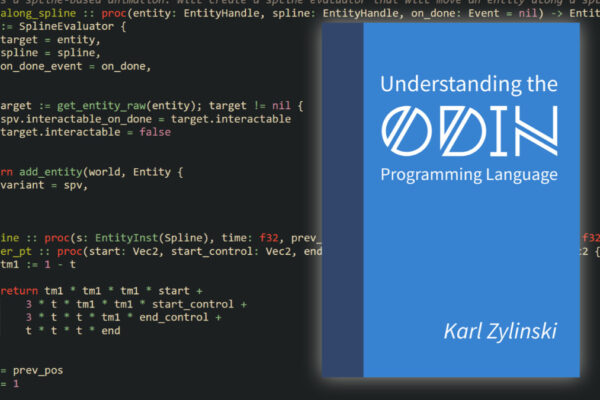Click the dark blue spine of the book
Screen dimensions: 600x400
tap(342, 200)
